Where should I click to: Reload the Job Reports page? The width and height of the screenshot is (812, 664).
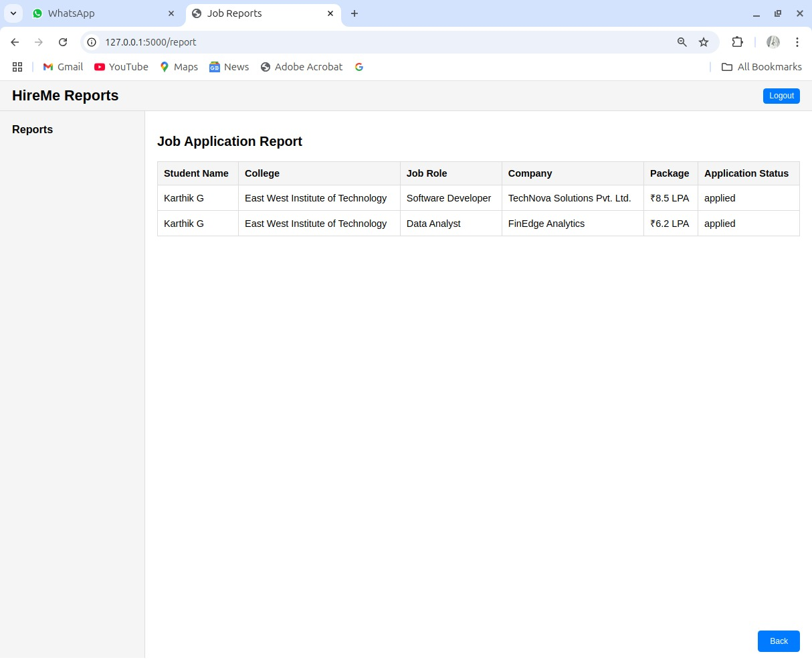click(x=63, y=42)
